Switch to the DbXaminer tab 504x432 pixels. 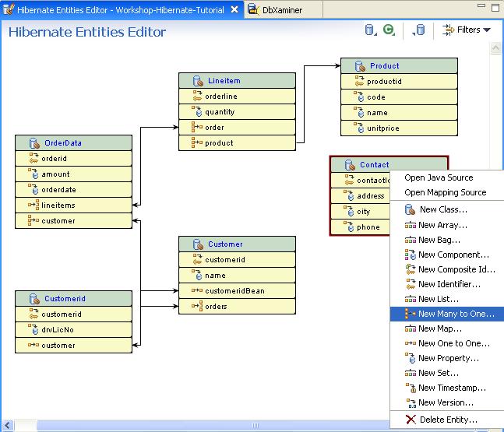pos(282,10)
